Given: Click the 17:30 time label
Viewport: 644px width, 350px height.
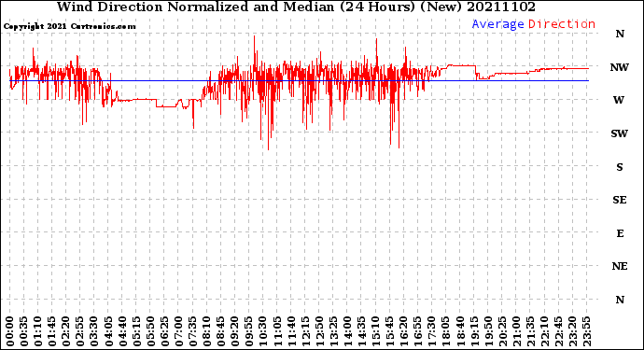Looking at the screenshot, I should (x=431, y=331).
